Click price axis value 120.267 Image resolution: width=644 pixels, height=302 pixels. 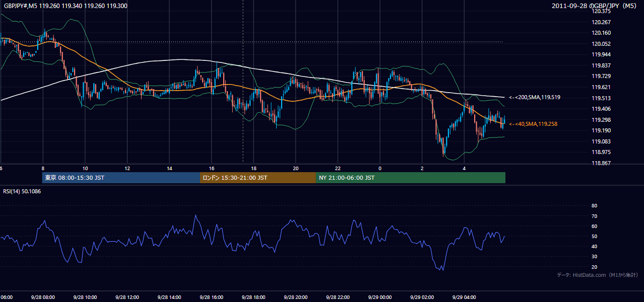click(602, 22)
